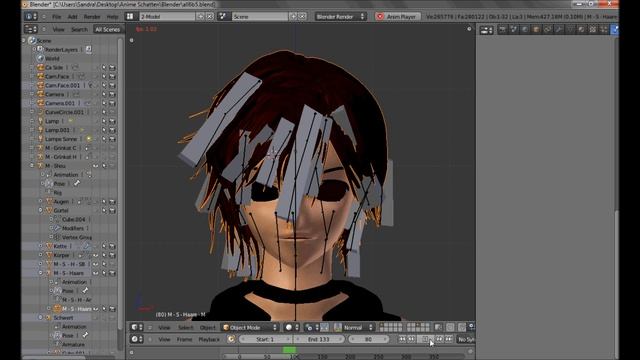Click the Gurtel mesh icon
Viewport: 640px width, 360px height.
(49, 210)
